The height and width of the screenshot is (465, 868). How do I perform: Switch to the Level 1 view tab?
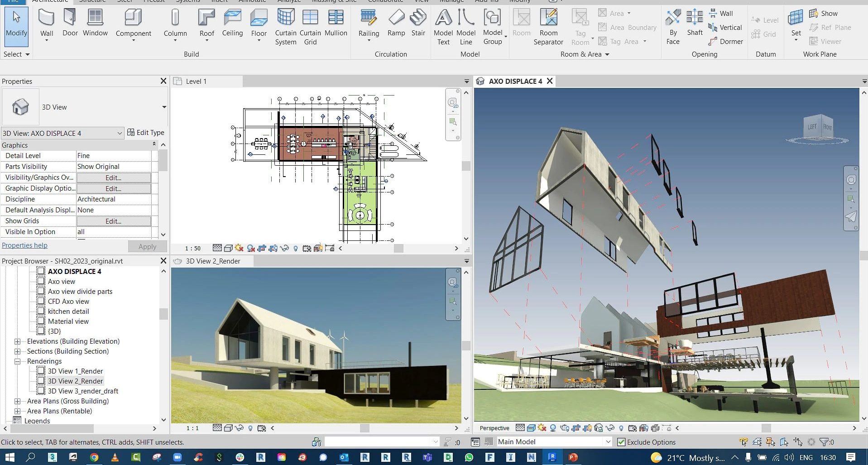pyautogui.click(x=196, y=81)
